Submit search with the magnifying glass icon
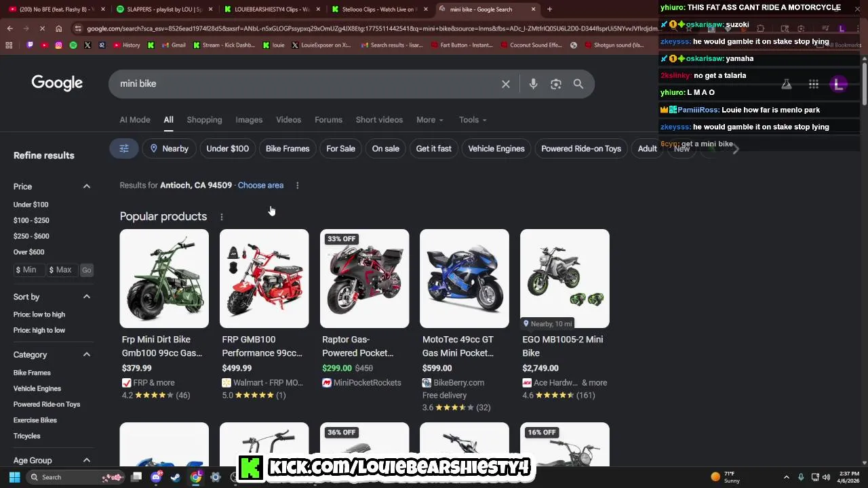This screenshot has height=488, width=868. (578, 84)
